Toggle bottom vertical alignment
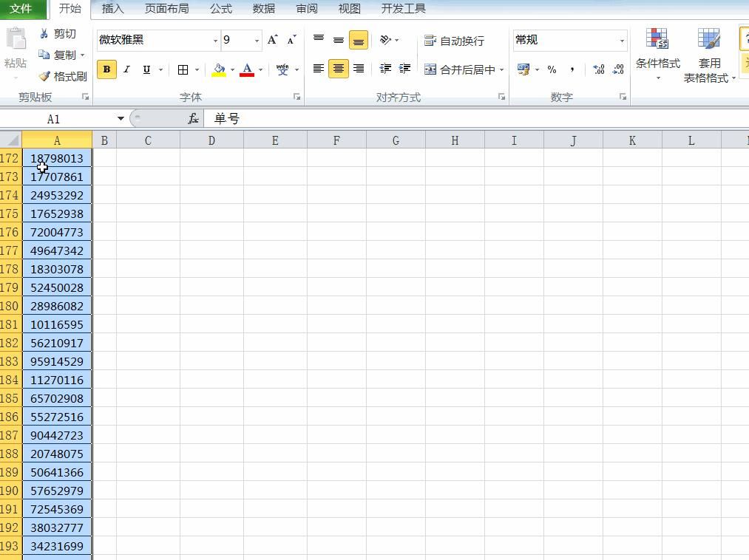The width and height of the screenshot is (749, 560). click(359, 40)
